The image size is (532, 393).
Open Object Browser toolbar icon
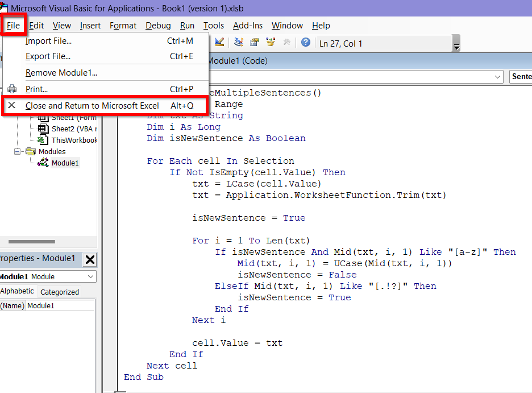coord(271,43)
